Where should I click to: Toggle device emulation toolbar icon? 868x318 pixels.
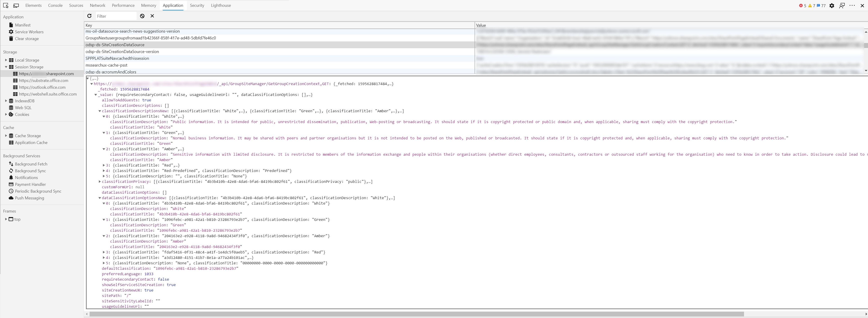(x=16, y=5)
